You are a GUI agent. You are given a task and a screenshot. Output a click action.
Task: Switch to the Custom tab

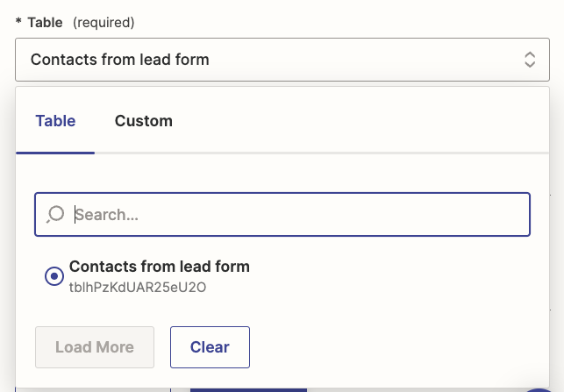coord(144,121)
